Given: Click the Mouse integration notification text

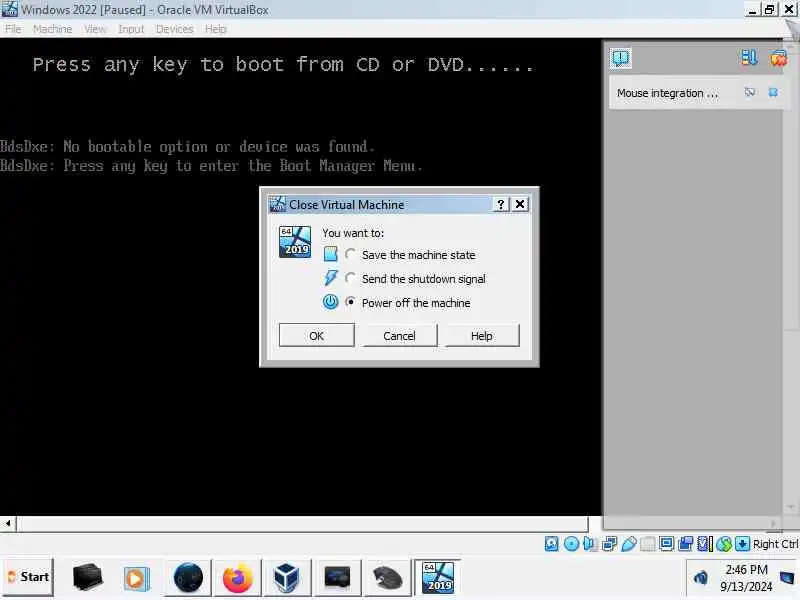Looking at the screenshot, I should [x=667, y=93].
